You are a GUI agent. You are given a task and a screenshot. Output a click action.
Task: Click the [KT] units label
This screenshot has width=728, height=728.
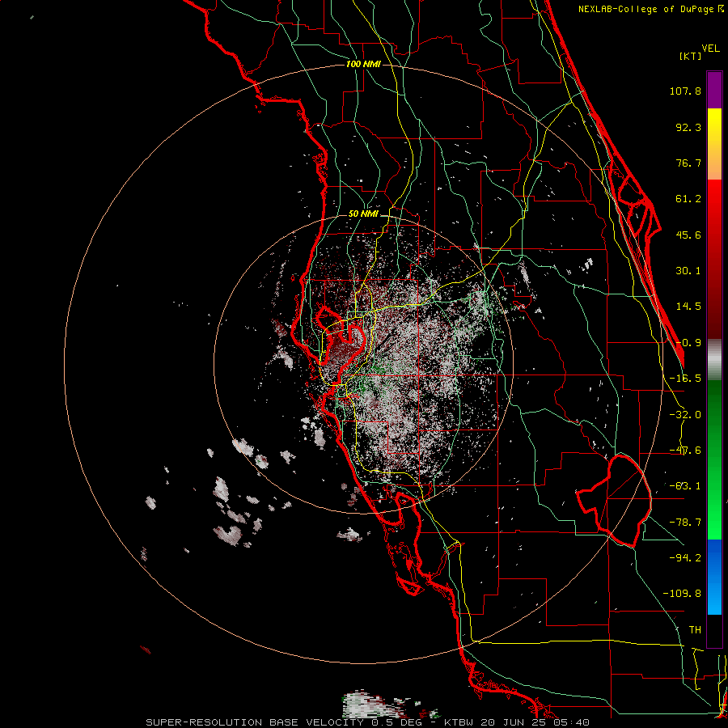690,56
